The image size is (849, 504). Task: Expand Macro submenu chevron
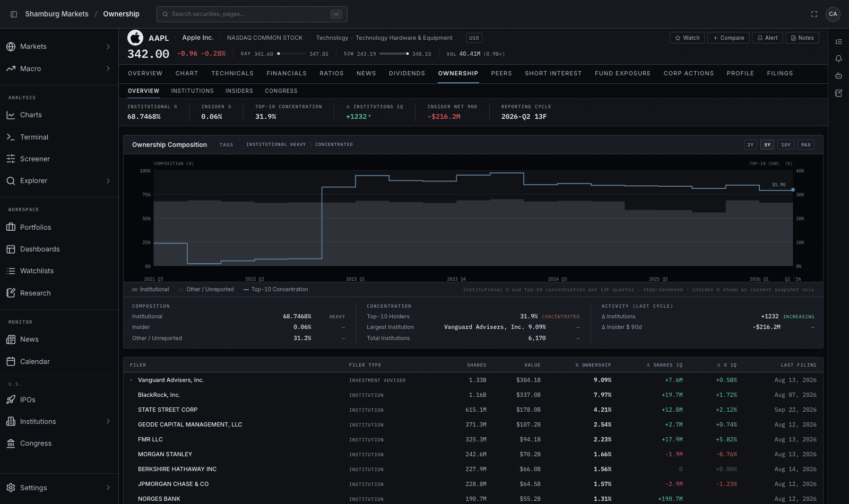(x=108, y=69)
